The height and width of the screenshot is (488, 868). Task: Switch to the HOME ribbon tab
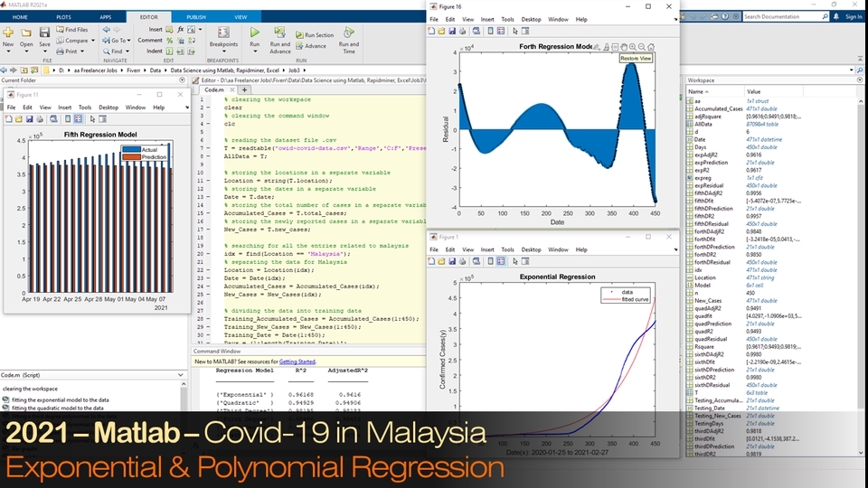tap(20, 17)
